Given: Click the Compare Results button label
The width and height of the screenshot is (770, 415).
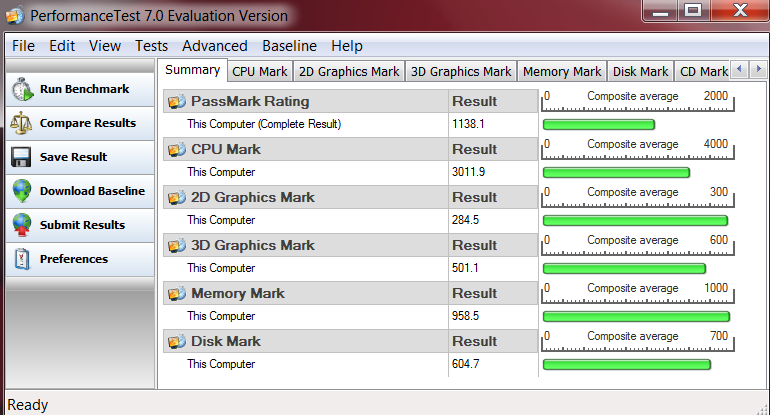Looking at the screenshot, I should coord(88,123).
